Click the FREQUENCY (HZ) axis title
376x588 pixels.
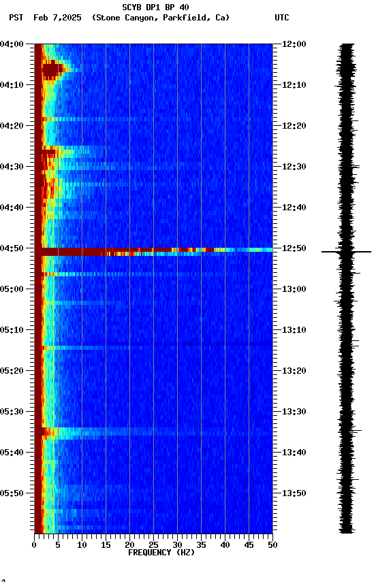pyautogui.click(x=161, y=553)
